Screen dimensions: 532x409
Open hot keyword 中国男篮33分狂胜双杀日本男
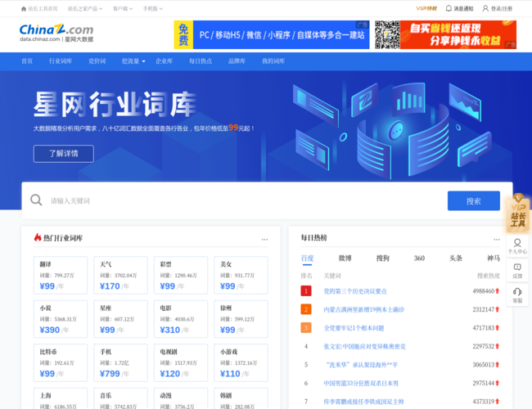361,383
